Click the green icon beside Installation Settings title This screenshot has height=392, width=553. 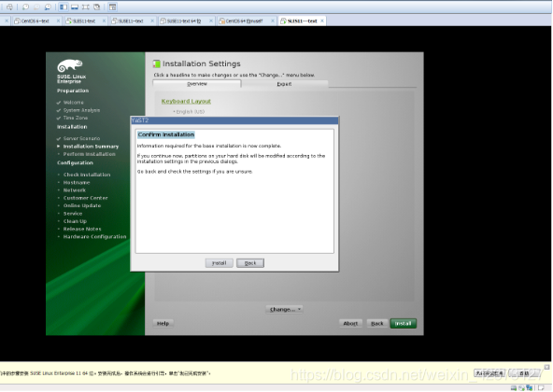click(157, 63)
